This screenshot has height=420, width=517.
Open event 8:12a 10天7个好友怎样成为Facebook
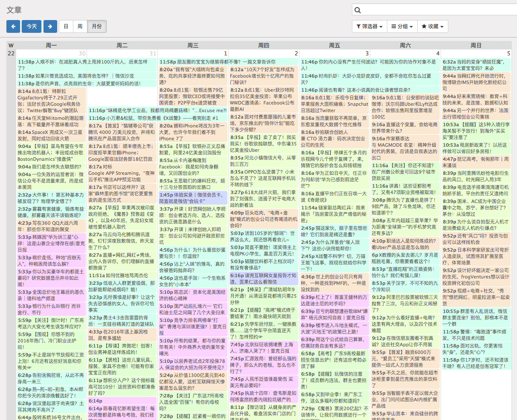(x=264, y=76)
